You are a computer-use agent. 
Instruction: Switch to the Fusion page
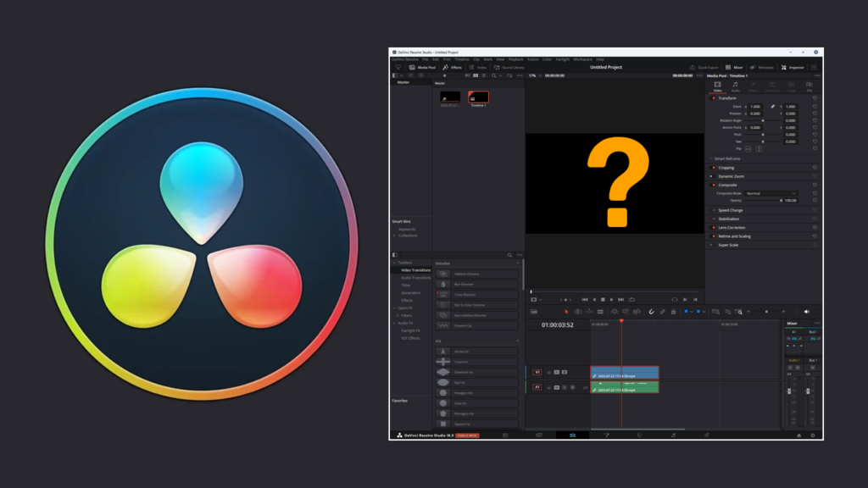pyautogui.click(x=608, y=436)
